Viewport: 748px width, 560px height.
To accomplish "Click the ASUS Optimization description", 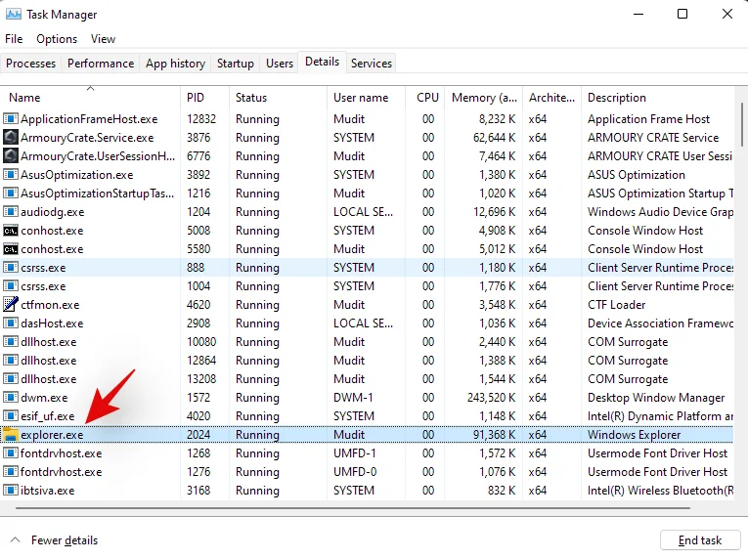I will point(637,175).
